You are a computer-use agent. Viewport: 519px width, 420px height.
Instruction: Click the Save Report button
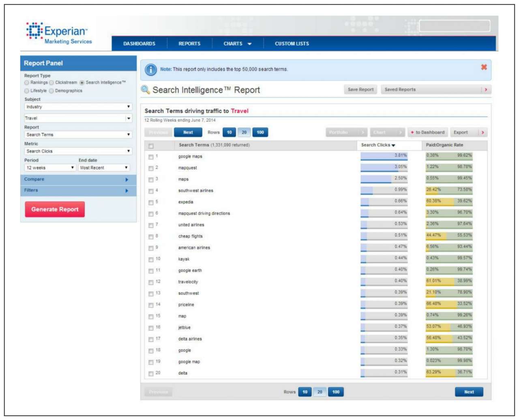[x=360, y=90]
